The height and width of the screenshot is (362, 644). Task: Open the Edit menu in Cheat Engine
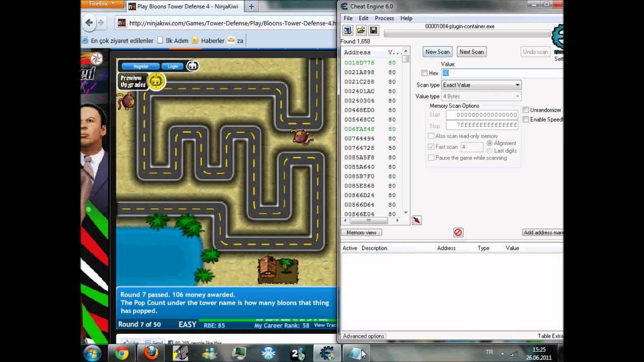[363, 18]
